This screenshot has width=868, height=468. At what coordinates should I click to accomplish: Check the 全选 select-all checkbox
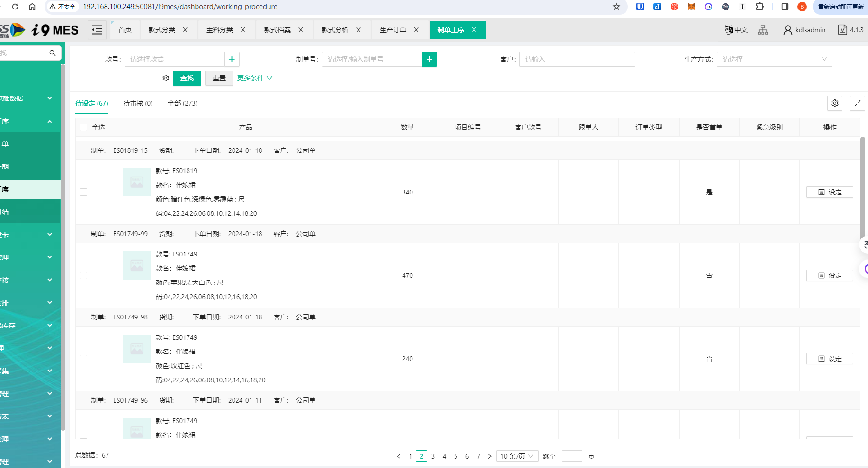pos(83,127)
